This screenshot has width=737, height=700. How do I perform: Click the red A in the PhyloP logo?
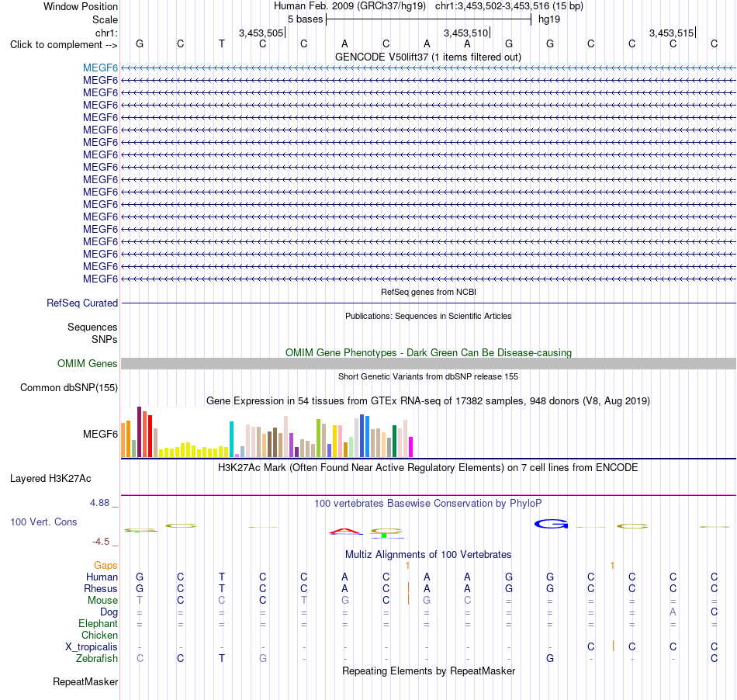(345, 532)
